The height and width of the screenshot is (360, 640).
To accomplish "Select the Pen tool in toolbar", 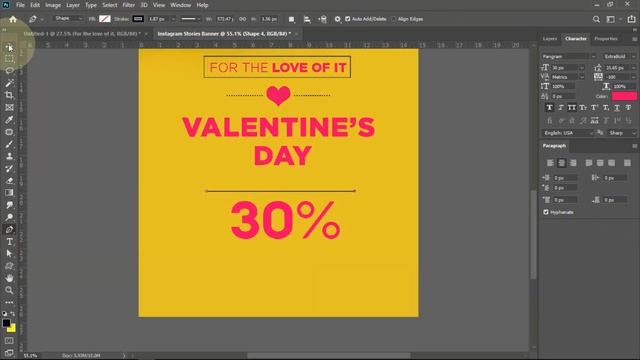I will 9,229.
